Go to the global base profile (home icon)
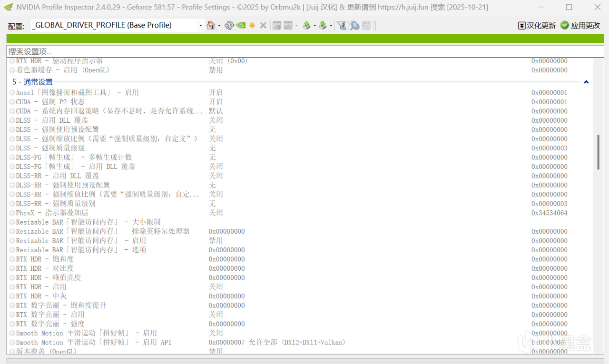This screenshot has height=364, width=609. pyautogui.click(x=211, y=25)
